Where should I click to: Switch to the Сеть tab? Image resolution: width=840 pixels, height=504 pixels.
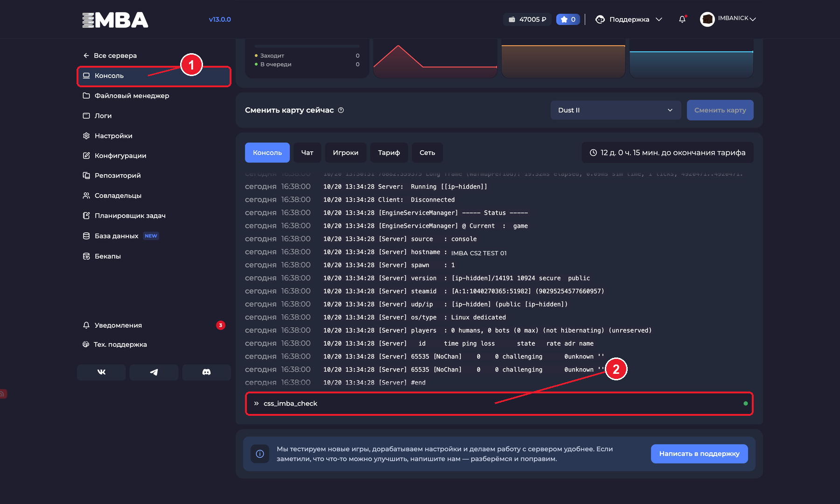[427, 153]
